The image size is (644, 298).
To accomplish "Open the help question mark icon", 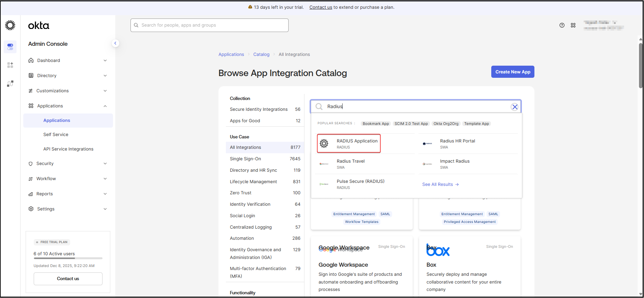I will click(562, 25).
